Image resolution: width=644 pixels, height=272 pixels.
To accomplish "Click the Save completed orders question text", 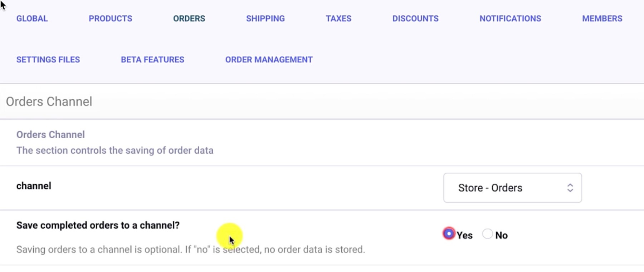I will click(98, 225).
